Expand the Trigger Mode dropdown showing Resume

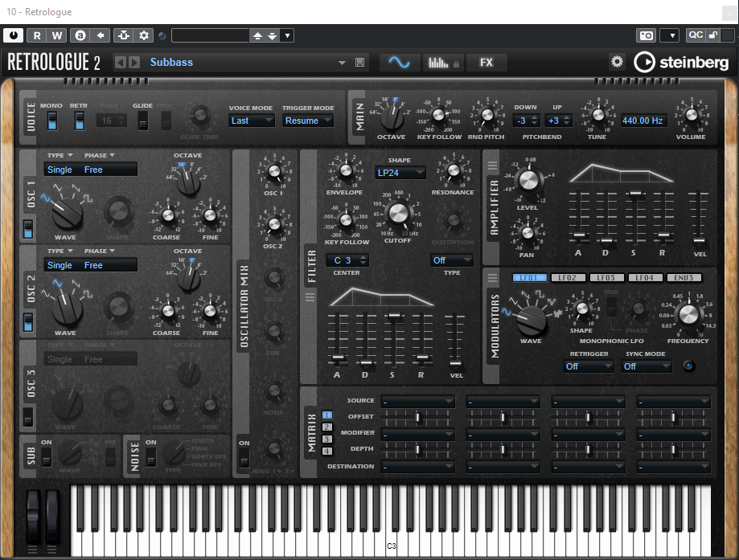[307, 121]
